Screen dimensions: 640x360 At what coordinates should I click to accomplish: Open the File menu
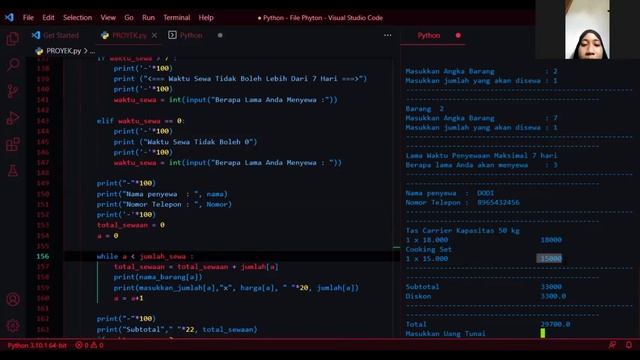(28, 18)
